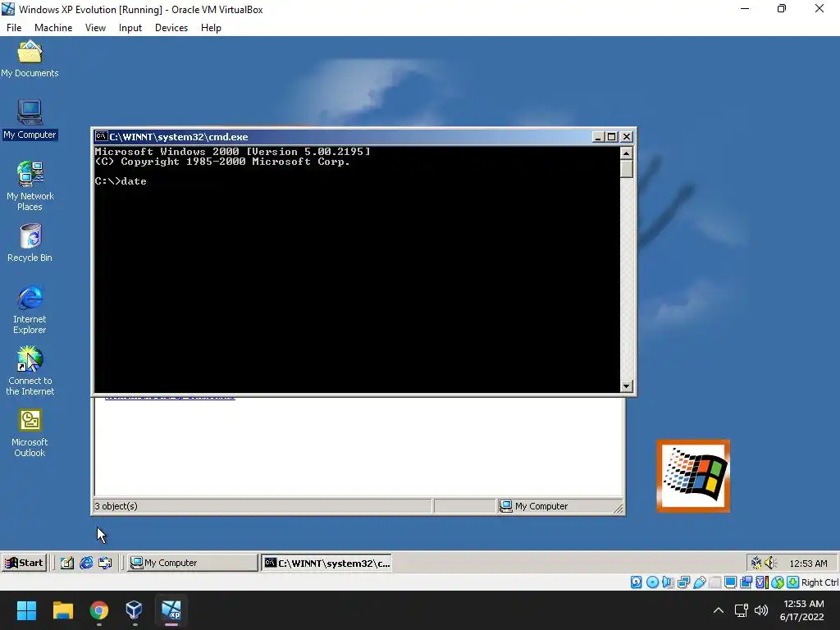
Task: Open Google Chrome from host taskbar
Action: tap(99, 610)
